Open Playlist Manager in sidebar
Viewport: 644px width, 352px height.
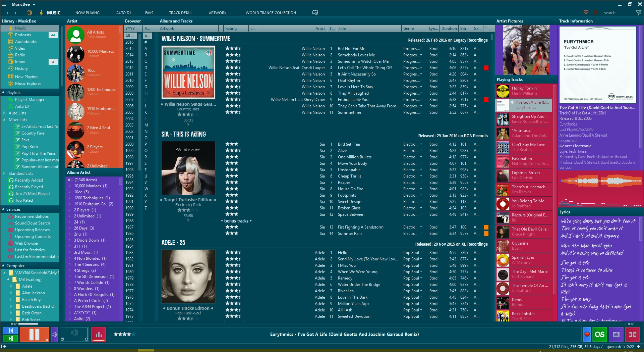[x=30, y=100]
